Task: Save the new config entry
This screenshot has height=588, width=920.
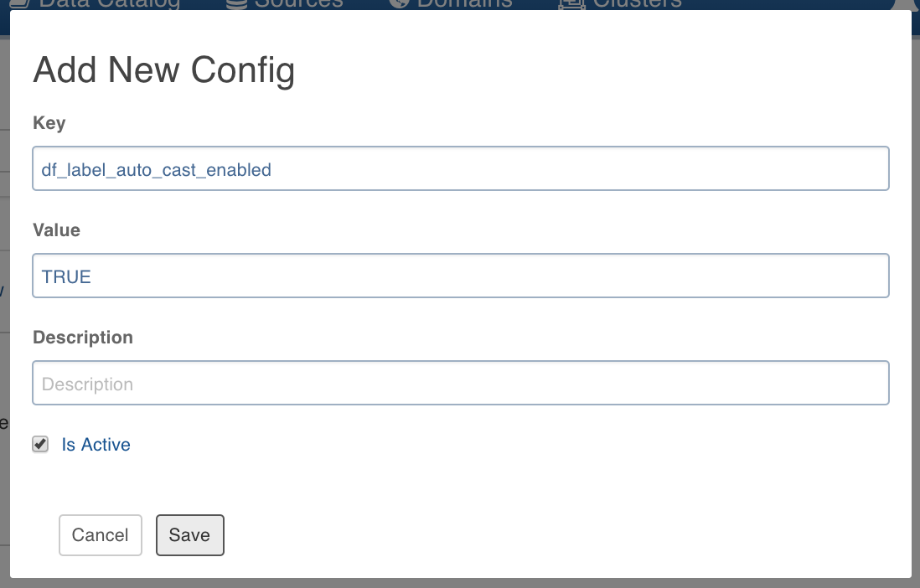Action: (189, 535)
